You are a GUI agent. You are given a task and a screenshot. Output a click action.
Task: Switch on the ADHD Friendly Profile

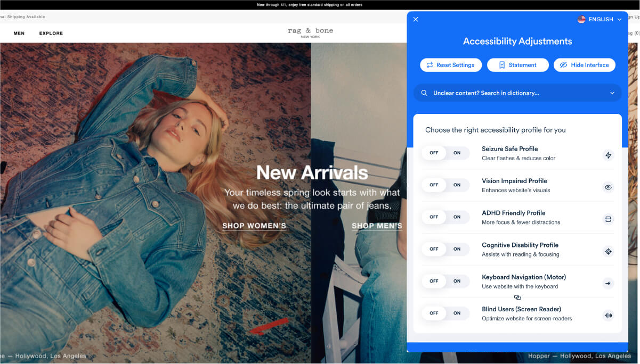(457, 217)
